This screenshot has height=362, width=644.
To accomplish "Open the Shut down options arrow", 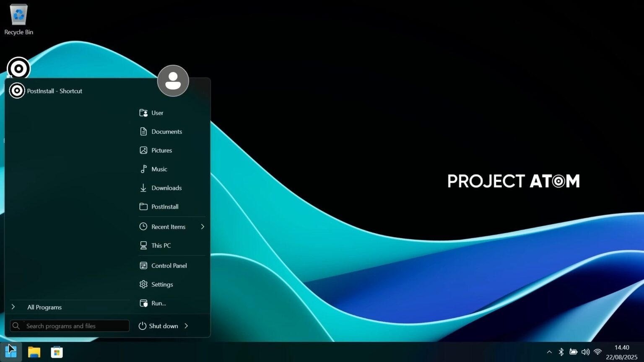I will click(186, 326).
